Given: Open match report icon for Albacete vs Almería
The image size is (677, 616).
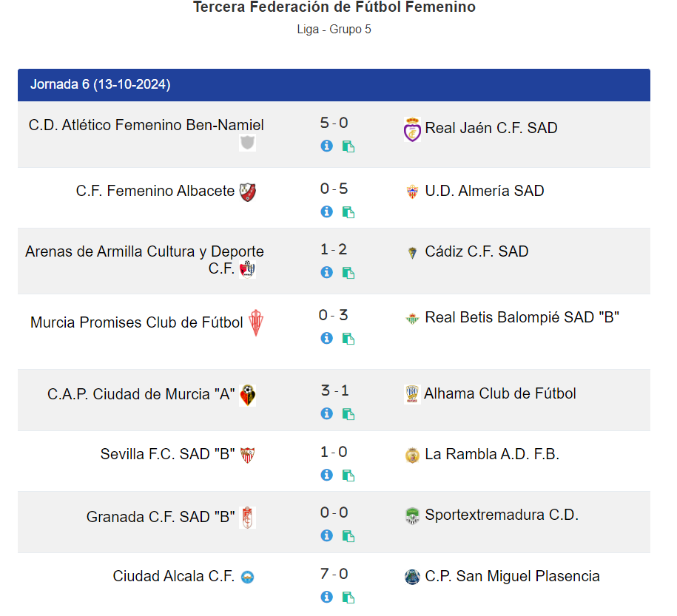Looking at the screenshot, I should click(x=348, y=212).
